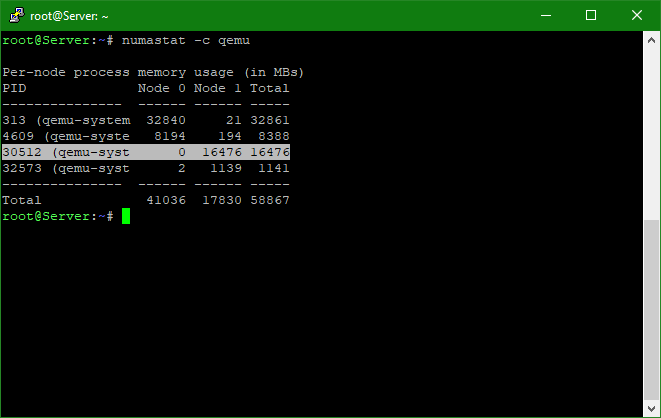
Task: Click the 'numastat -c qemu' command text
Action: point(186,40)
